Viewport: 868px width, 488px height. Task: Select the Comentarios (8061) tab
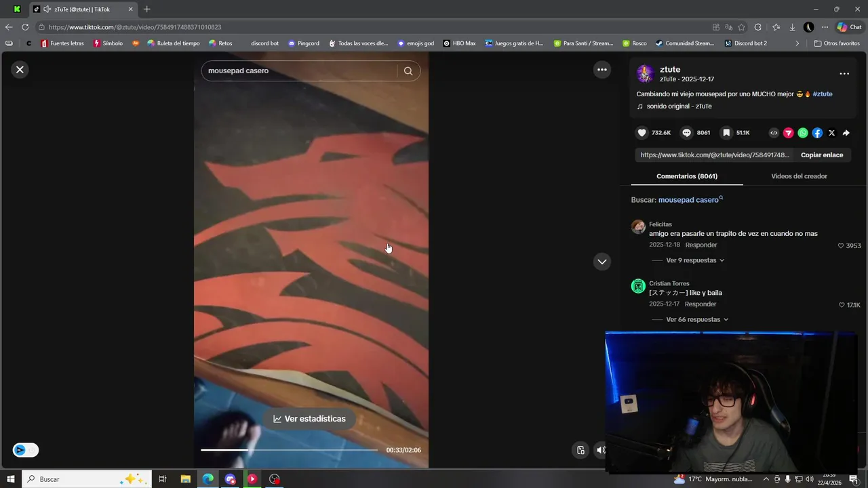coord(687,176)
